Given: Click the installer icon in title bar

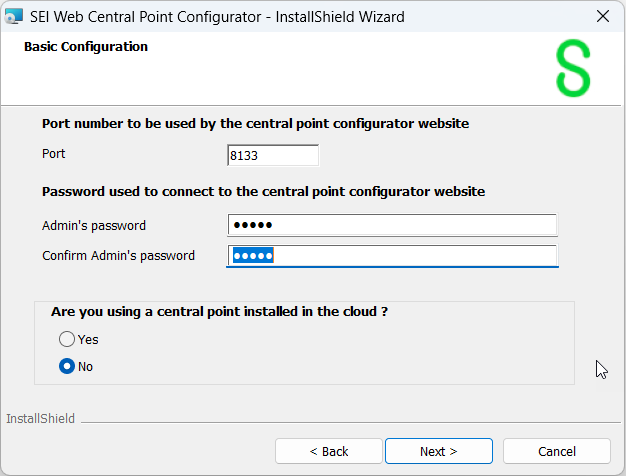Looking at the screenshot, I should coord(15,16).
